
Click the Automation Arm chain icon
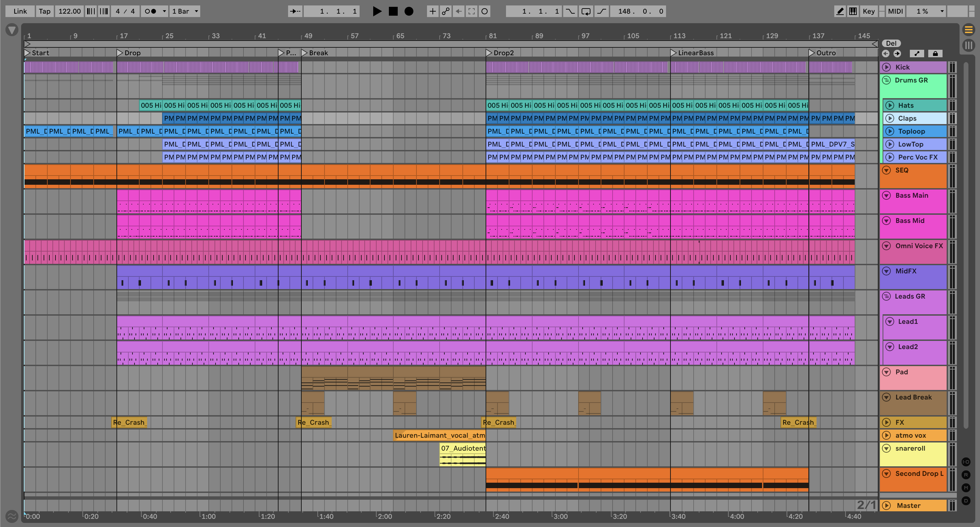pyautogui.click(x=445, y=11)
